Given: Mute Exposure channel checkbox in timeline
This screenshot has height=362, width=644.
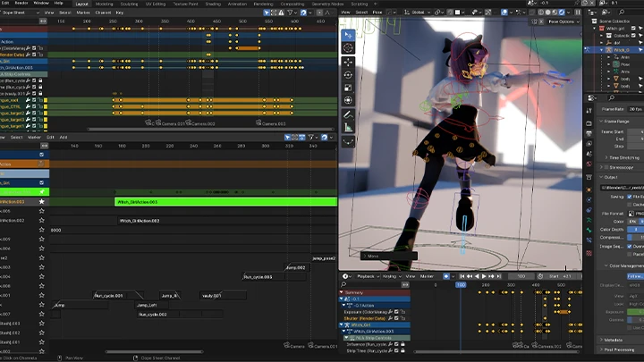Looking at the screenshot, I should pyautogui.click(x=397, y=312).
